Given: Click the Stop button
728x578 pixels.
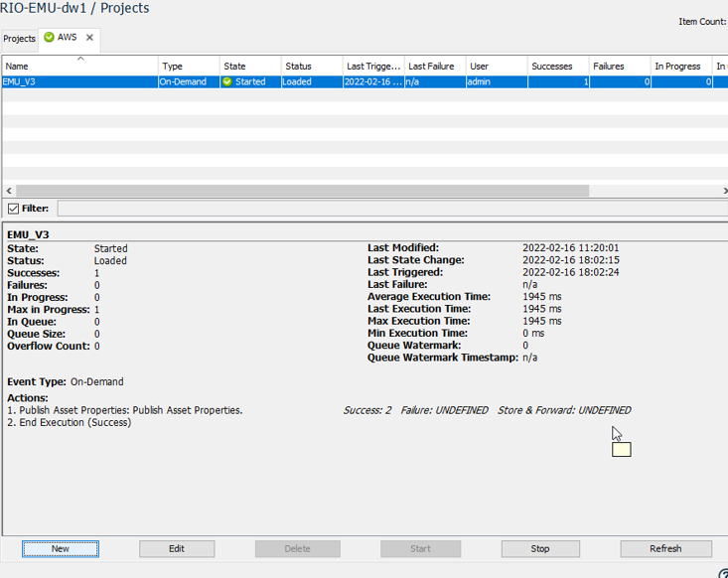Looking at the screenshot, I should (x=540, y=549).
